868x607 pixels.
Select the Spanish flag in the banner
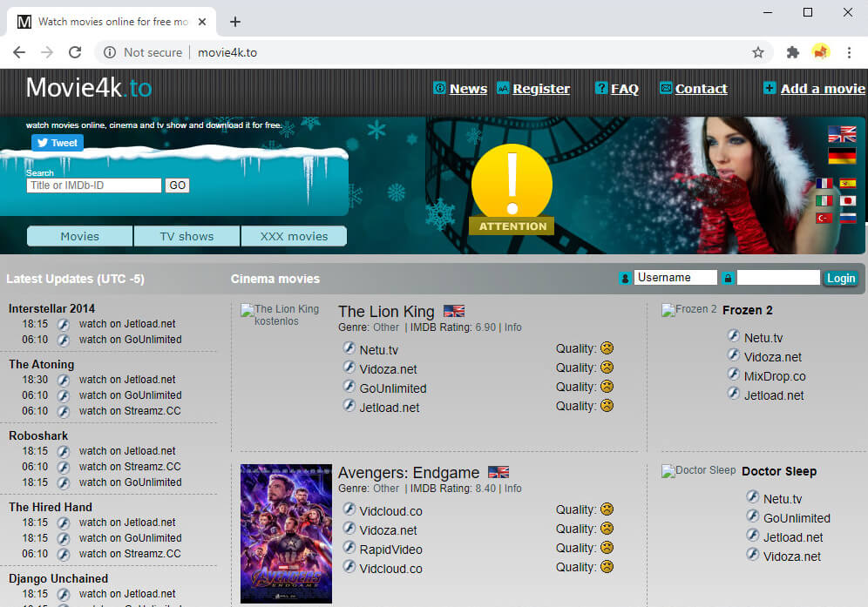click(x=847, y=183)
